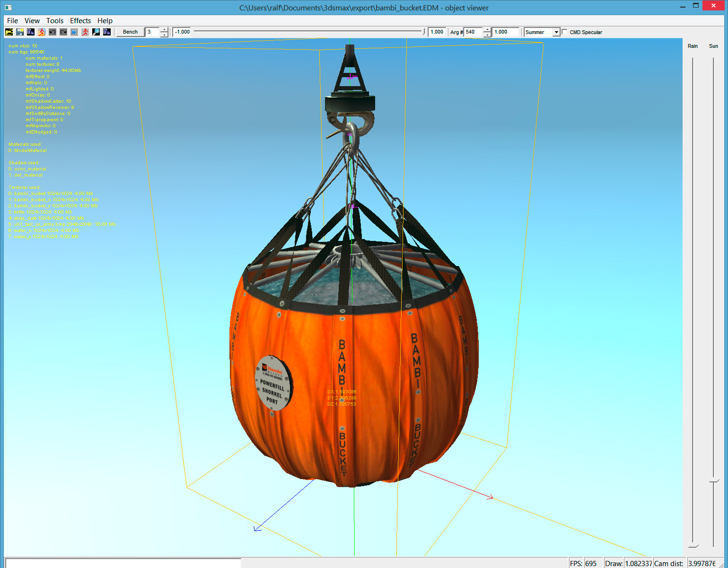
Task: Increase the Bench count with up arrow
Action: click(x=164, y=30)
